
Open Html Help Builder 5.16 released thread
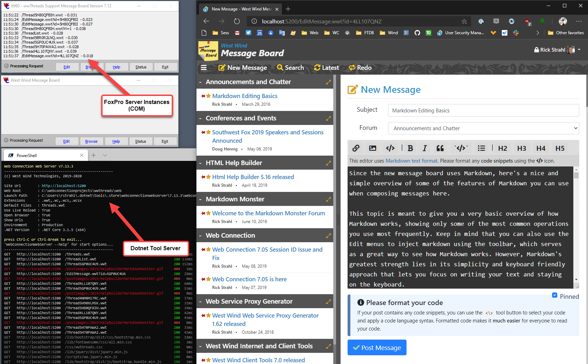pyautogui.click(x=253, y=177)
